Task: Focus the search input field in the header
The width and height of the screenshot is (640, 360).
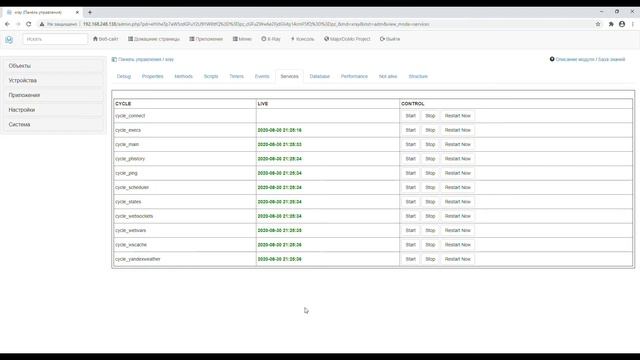Action: pos(55,39)
